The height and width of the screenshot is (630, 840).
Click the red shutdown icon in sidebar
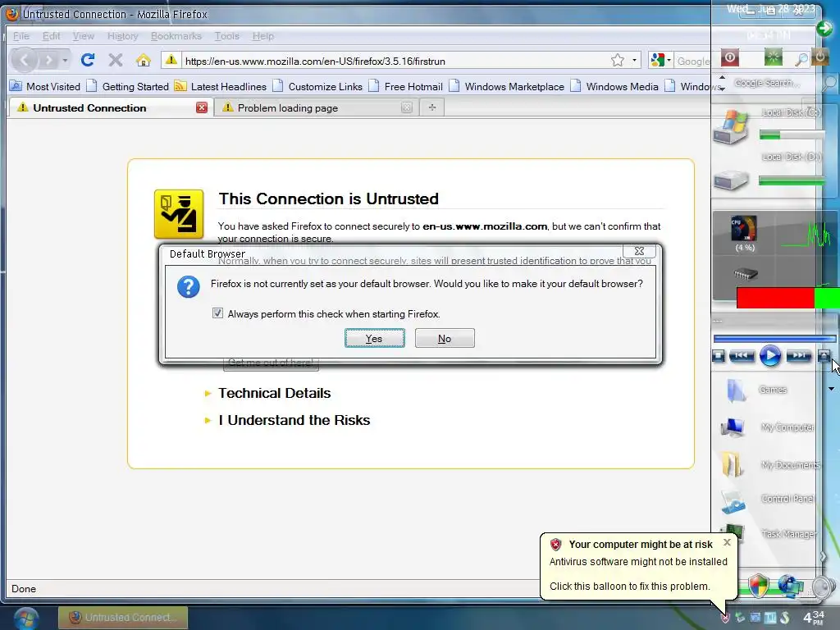pyautogui.click(x=729, y=57)
